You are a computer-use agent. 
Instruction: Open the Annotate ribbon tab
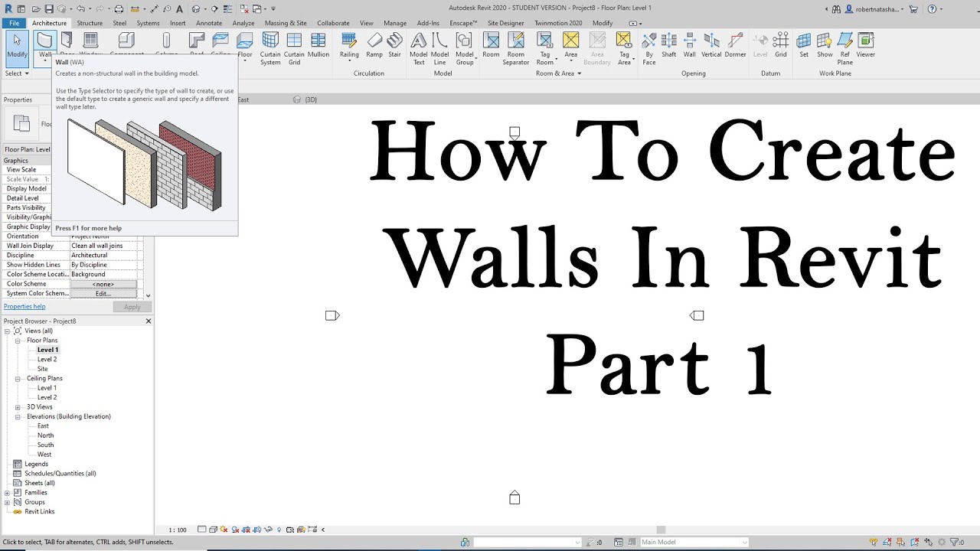click(x=209, y=23)
